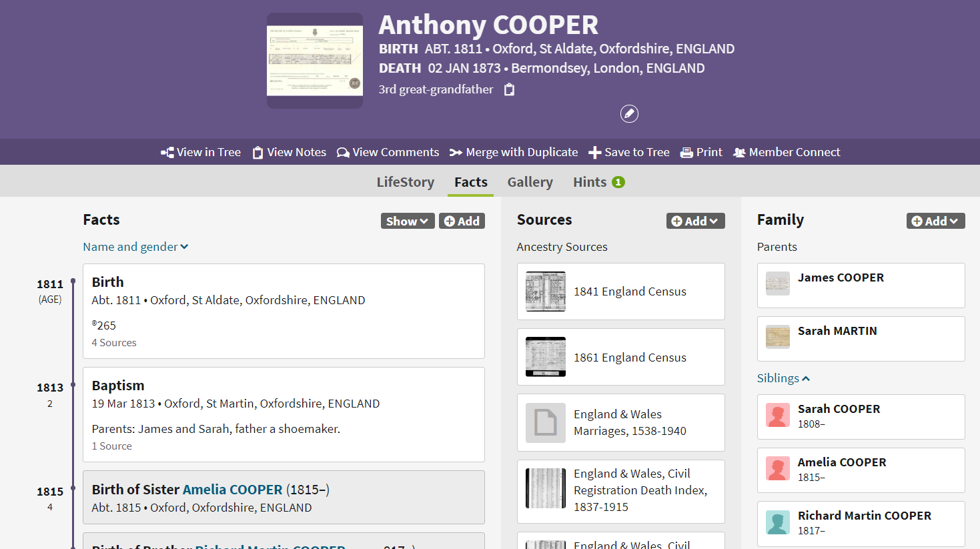Screen dimensions: 980x549
Task: Open sibling Sarah COOPER 1808 card
Action: (x=861, y=417)
